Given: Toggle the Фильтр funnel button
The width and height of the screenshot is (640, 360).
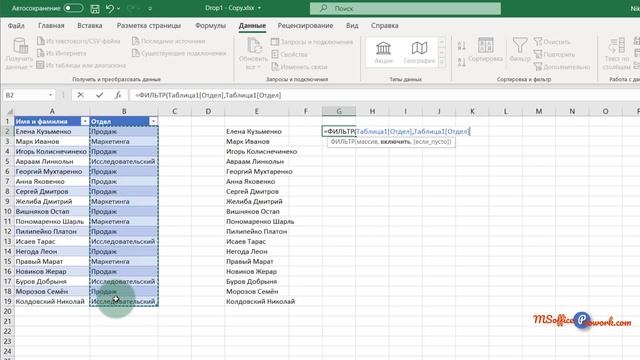Looking at the screenshot, I should point(520,50).
